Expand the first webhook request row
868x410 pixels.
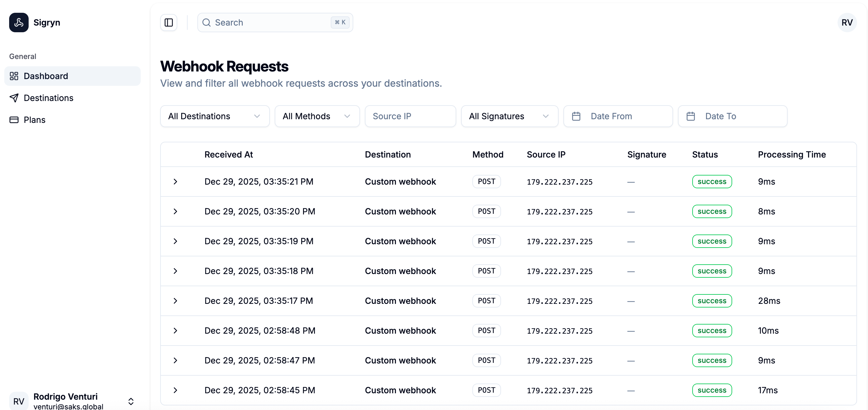(175, 182)
